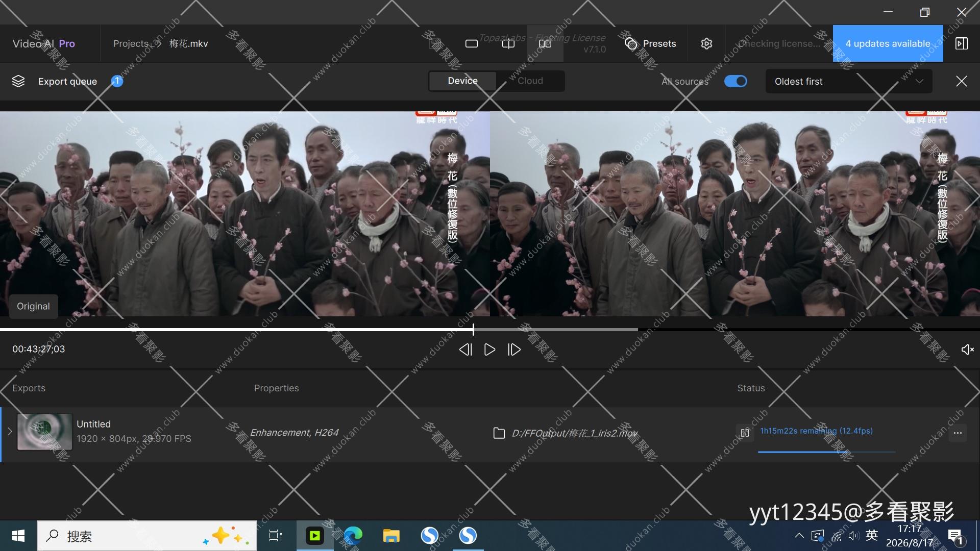Show hidden system tray icons
The image size is (980, 551).
click(799, 536)
